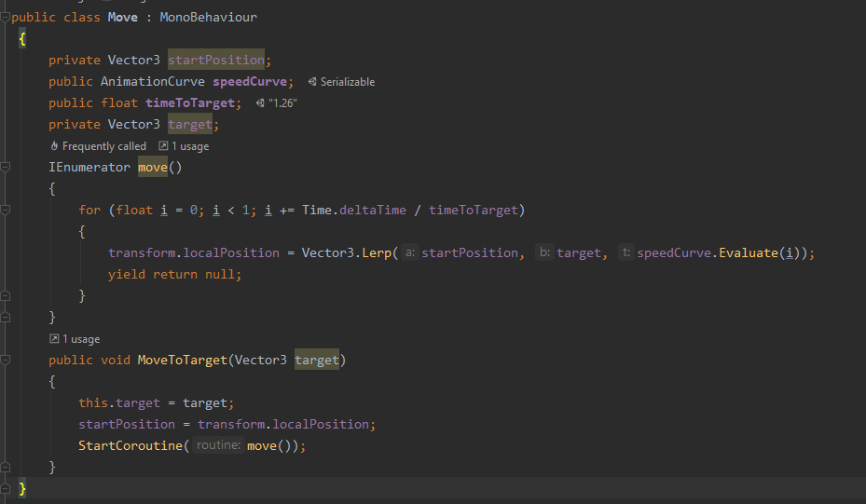This screenshot has height=504, width=866.
Task: Click the Evaluate method call
Action: [x=749, y=252]
